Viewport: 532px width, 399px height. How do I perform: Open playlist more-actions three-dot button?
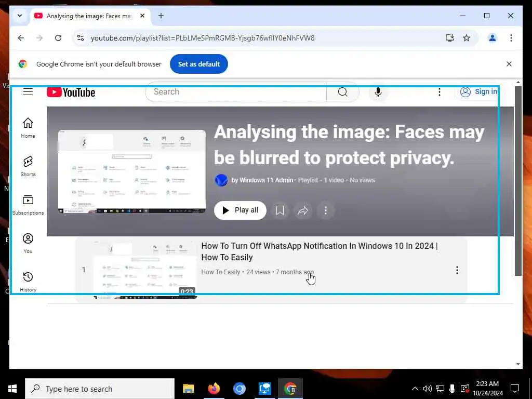click(326, 210)
